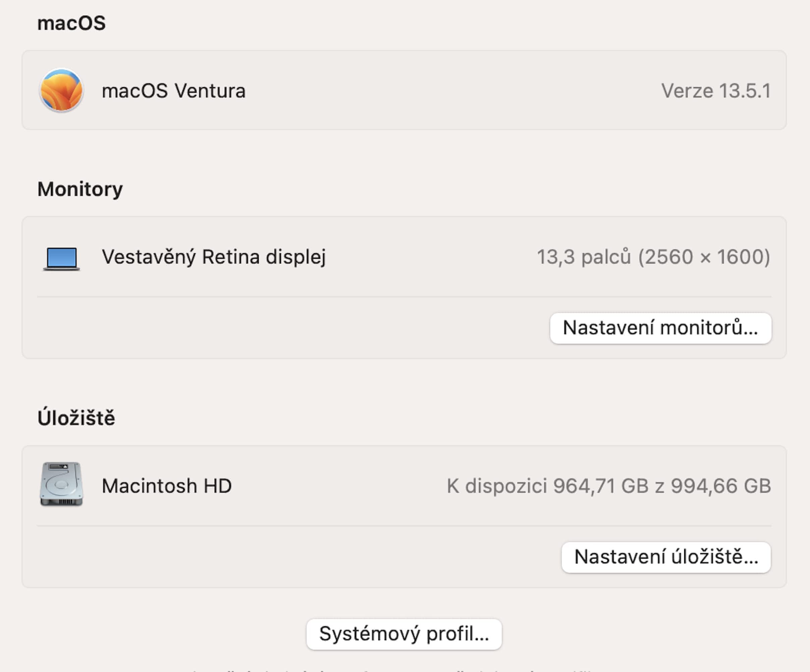The width and height of the screenshot is (810, 672).
Task: Click the Úložiště section heading
Action: click(76, 418)
